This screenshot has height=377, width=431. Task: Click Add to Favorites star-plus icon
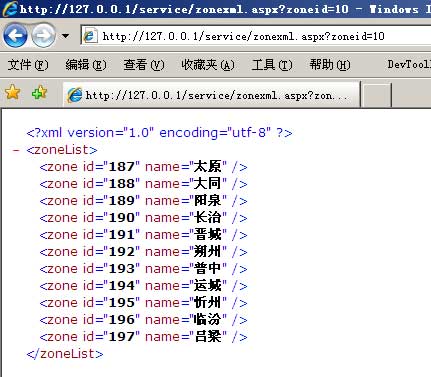click(39, 92)
